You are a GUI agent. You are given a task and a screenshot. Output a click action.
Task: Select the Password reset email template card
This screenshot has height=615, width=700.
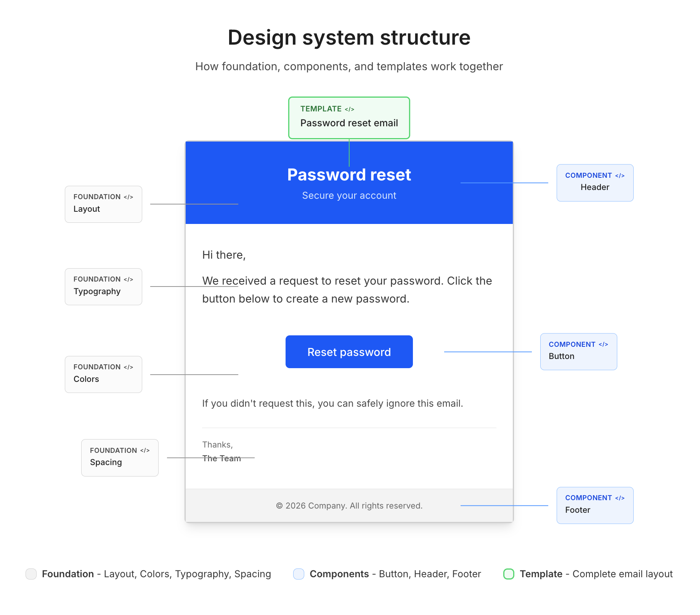pyautogui.click(x=349, y=118)
